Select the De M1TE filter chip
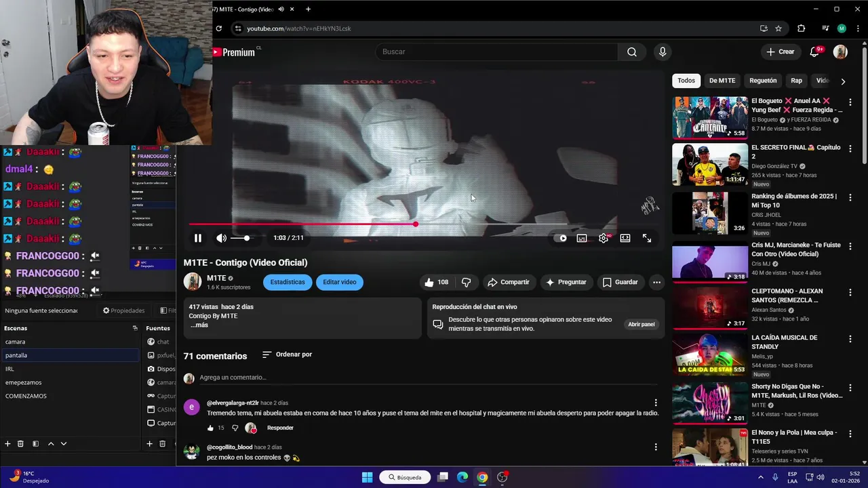This screenshot has height=488, width=868. [722, 81]
